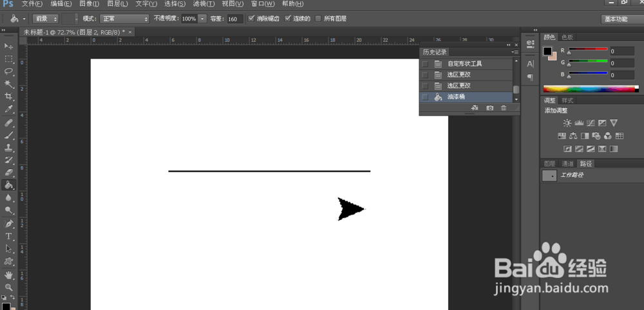Viewport: 644px width, 310px height.
Task: Delete the current history state
Action: coord(504,108)
